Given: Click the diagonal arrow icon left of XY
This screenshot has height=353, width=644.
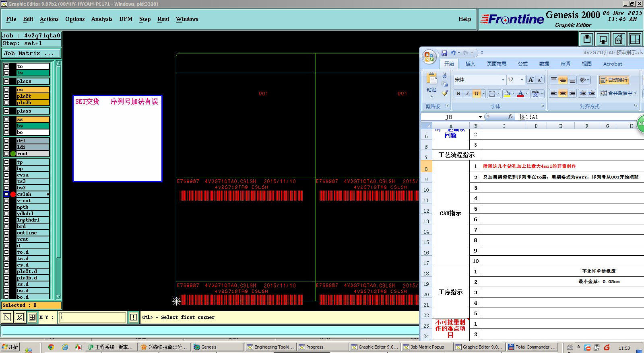Looking at the screenshot, I should (7, 317).
